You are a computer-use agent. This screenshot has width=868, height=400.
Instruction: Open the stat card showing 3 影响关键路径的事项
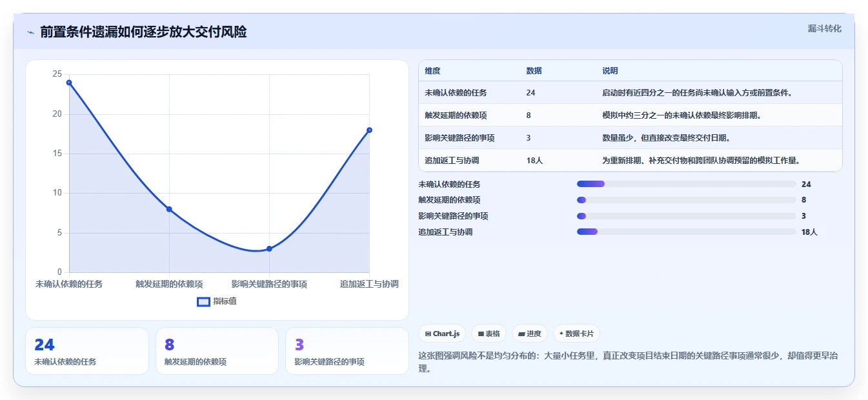pos(347,351)
